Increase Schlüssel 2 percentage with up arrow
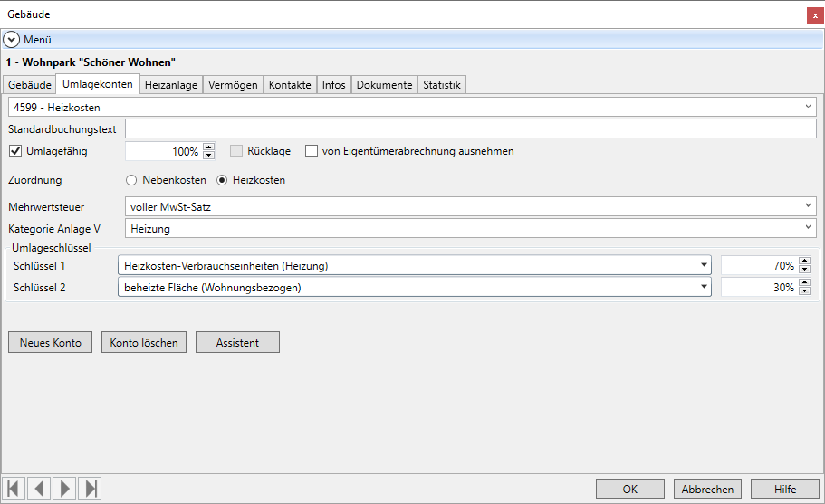The height and width of the screenshot is (504, 825). click(x=804, y=283)
